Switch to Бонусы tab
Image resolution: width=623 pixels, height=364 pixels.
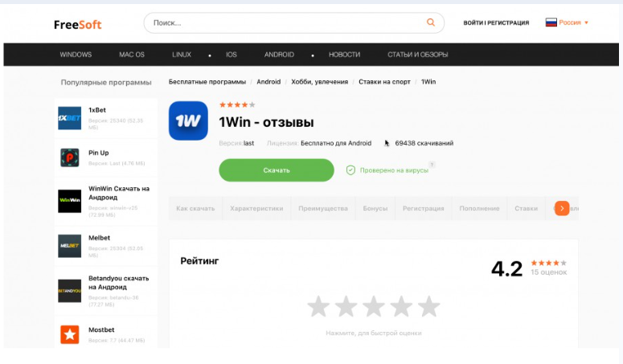coord(375,208)
